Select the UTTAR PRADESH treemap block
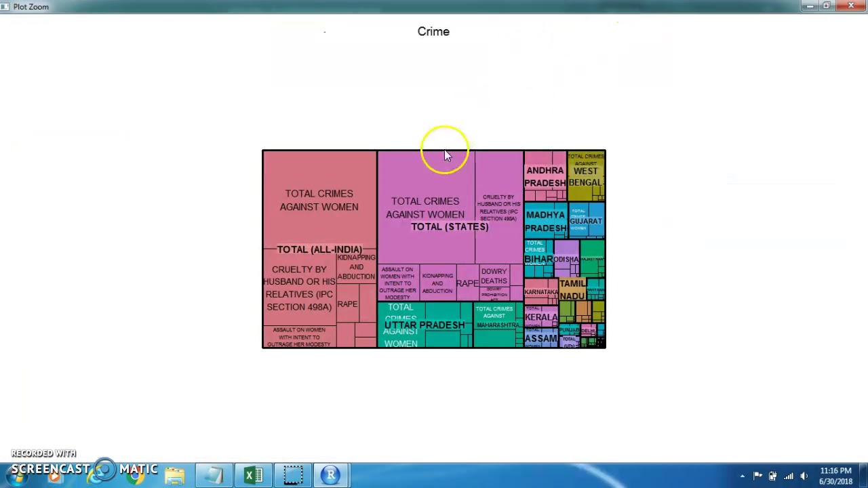Image resolution: width=868 pixels, height=488 pixels. point(425,325)
